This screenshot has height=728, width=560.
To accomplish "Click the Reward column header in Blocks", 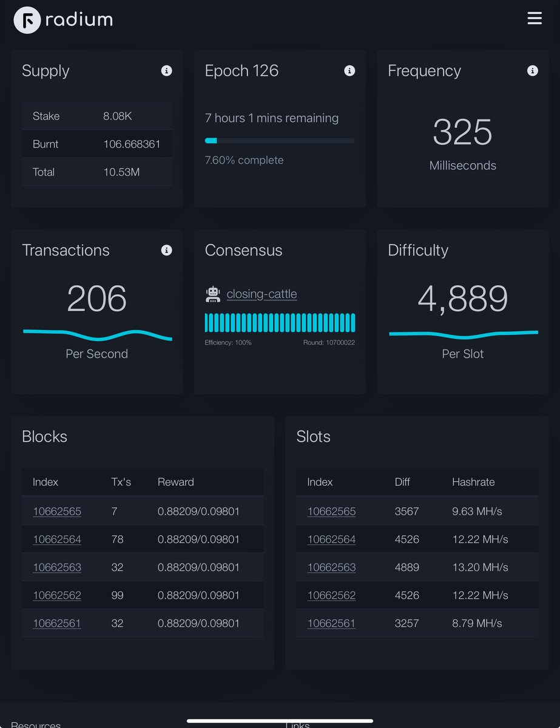I will (176, 482).
